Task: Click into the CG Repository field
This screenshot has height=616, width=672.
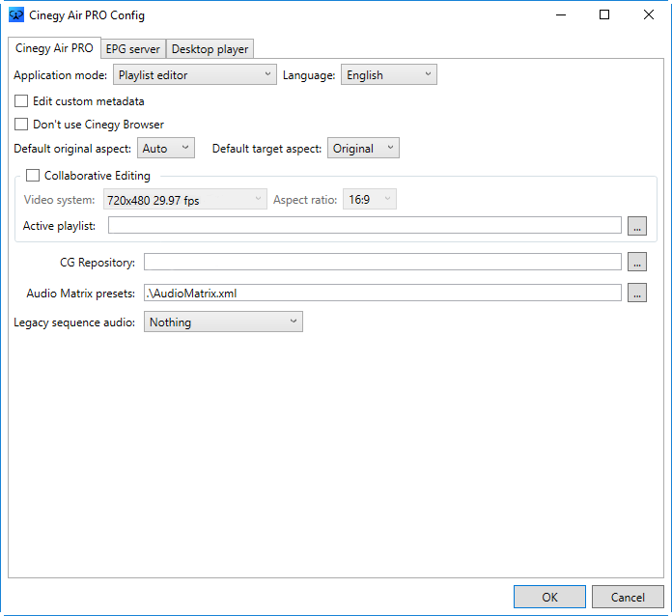Action: [x=382, y=262]
